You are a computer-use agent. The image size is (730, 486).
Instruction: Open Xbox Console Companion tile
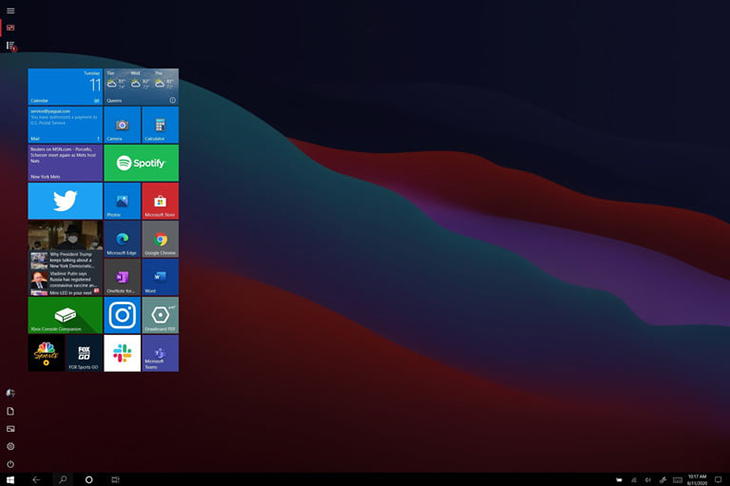[65, 315]
